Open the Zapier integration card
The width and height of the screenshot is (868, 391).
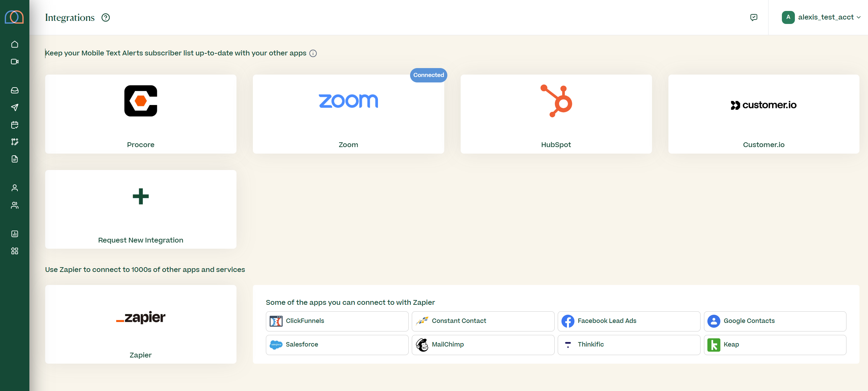[141, 324]
